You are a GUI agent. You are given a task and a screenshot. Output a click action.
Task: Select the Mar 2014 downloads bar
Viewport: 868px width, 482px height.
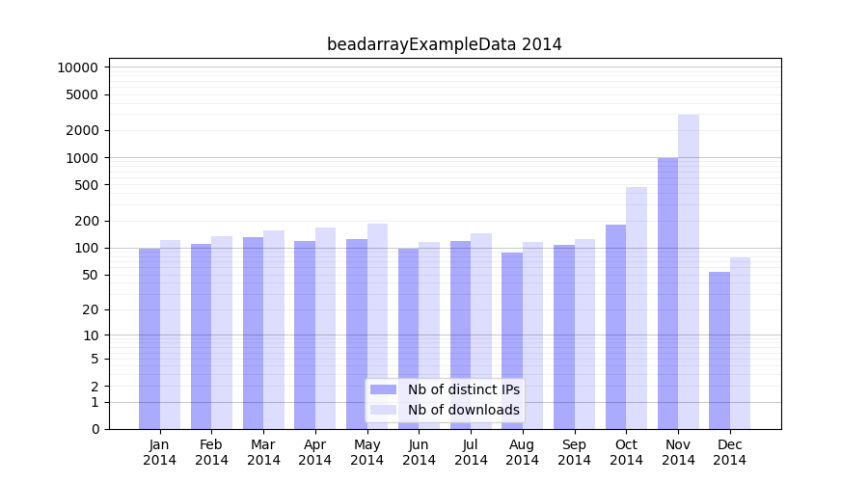[274, 330]
